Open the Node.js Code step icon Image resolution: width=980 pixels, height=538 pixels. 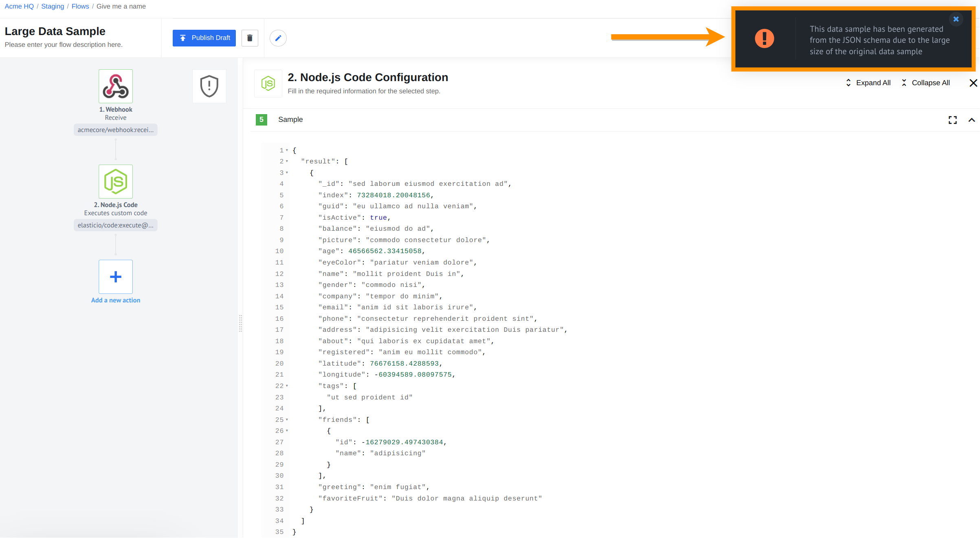(x=115, y=181)
